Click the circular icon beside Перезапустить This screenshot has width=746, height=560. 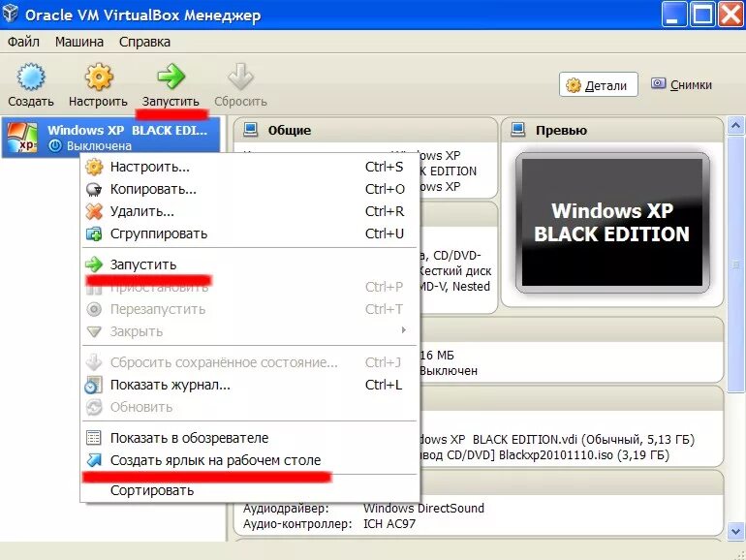(94, 309)
